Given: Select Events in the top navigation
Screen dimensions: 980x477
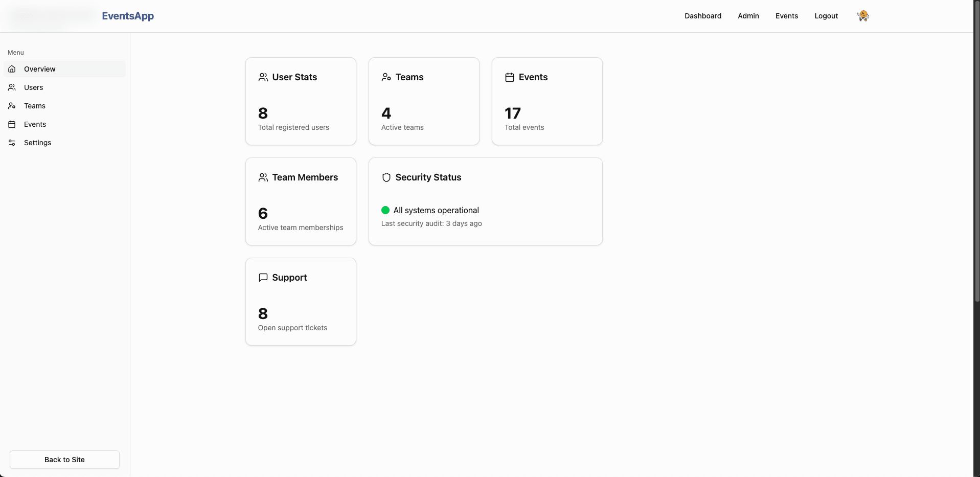Looking at the screenshot, I should [x=787, y=16].
